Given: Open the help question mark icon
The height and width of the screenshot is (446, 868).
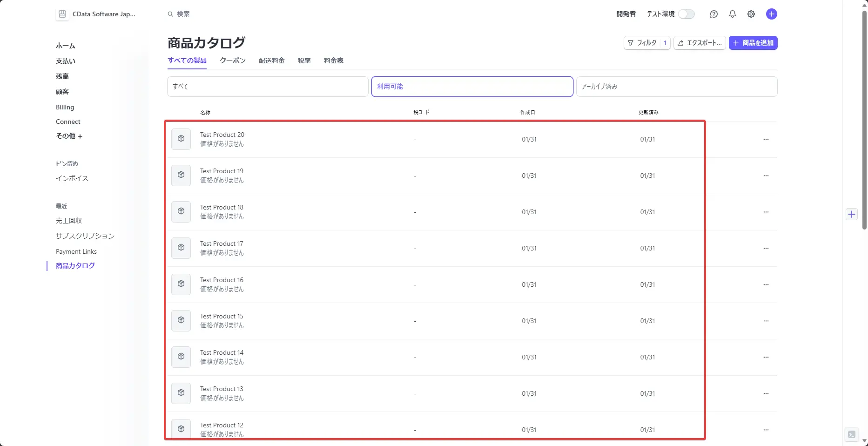Looking at the screenshot, I should click(x=713, y=14).
